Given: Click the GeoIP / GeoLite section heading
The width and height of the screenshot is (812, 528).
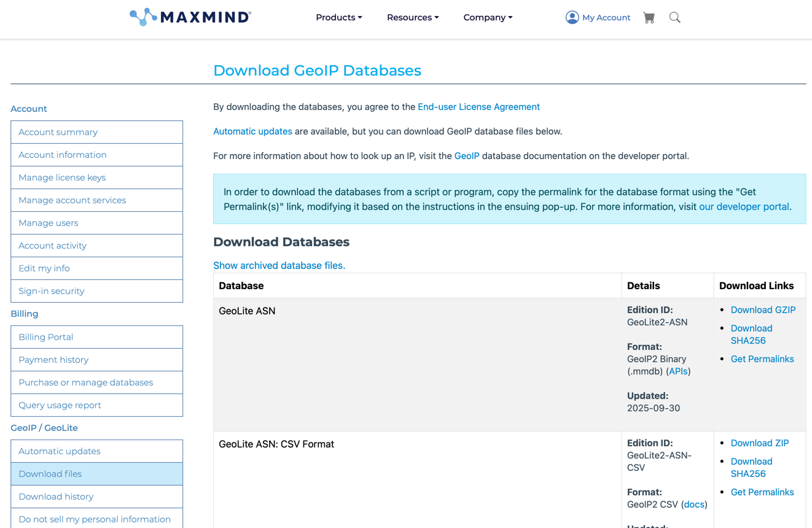Looking at the screenshot, I should coord(44,428).
